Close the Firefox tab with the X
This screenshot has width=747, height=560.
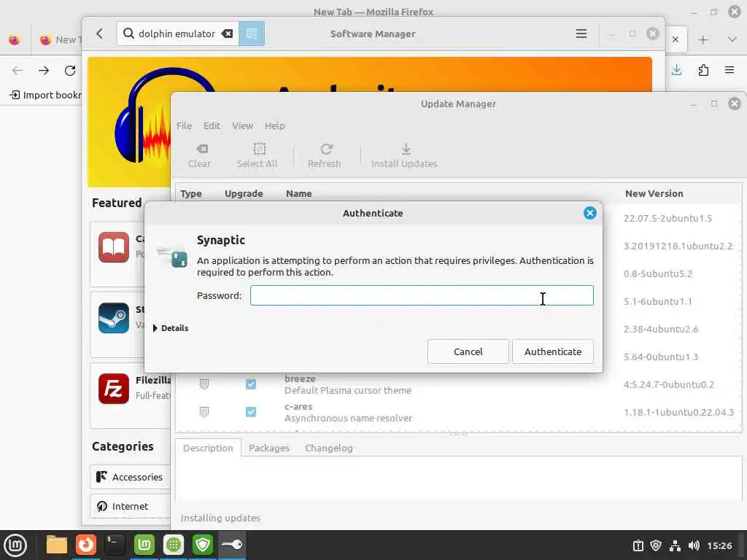tap(675, 39)
